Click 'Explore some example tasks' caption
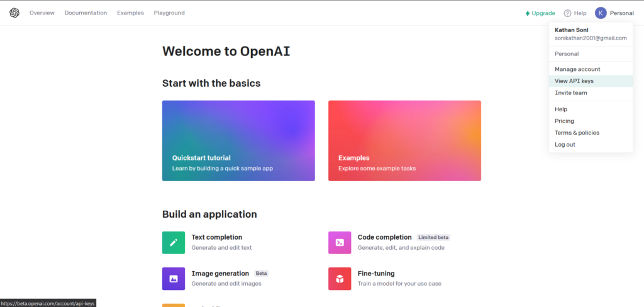 click(377, 169)
